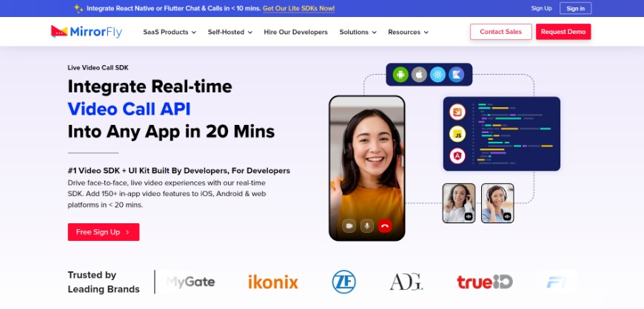This screenshot has height=309, width=644.
Task: Click the React platform icon
Action: click(437, 75)
